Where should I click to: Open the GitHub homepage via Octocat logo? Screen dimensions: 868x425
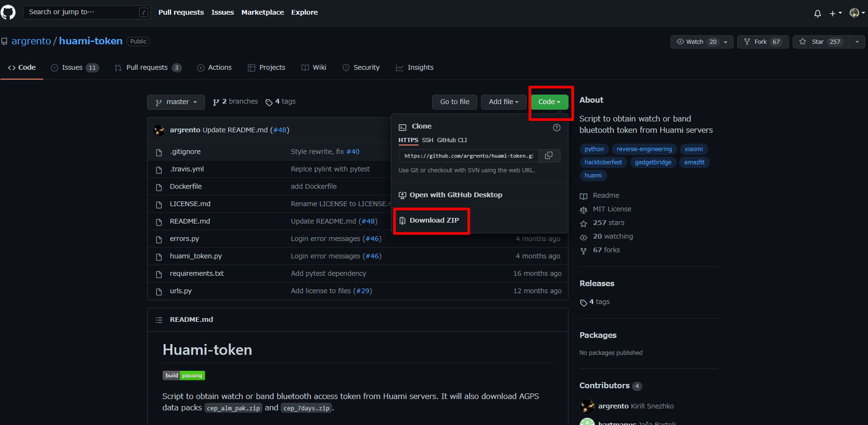[8, 12]
